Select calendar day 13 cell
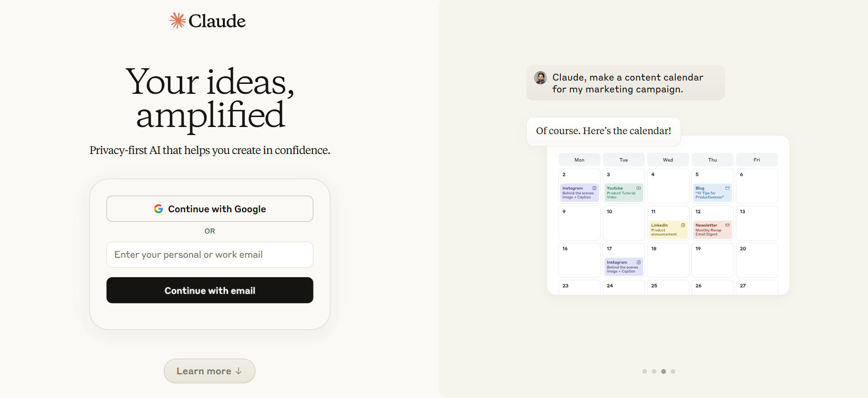Screen dimensions: 868x398 [757, 223]
